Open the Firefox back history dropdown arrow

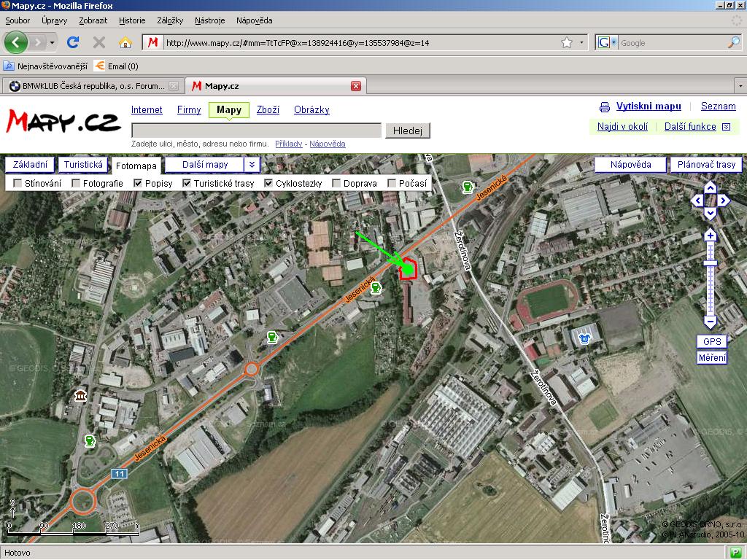(52, 42)
